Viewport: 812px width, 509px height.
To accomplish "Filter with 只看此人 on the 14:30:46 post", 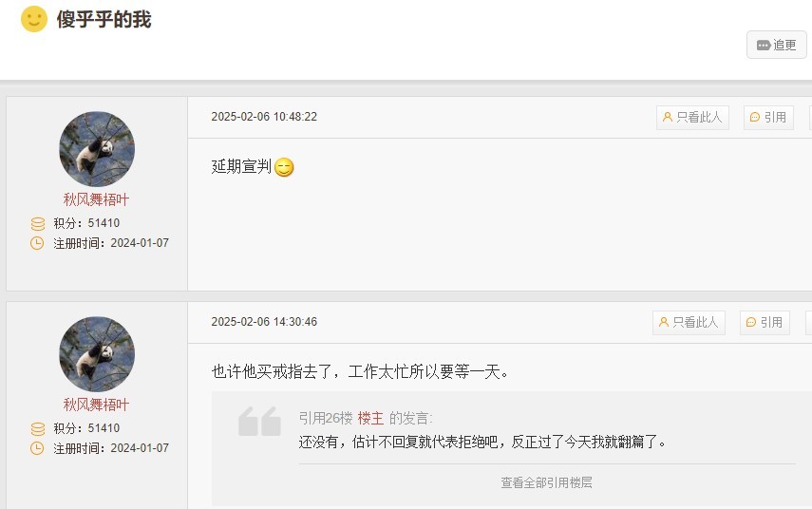I will [x=689, y=323].
